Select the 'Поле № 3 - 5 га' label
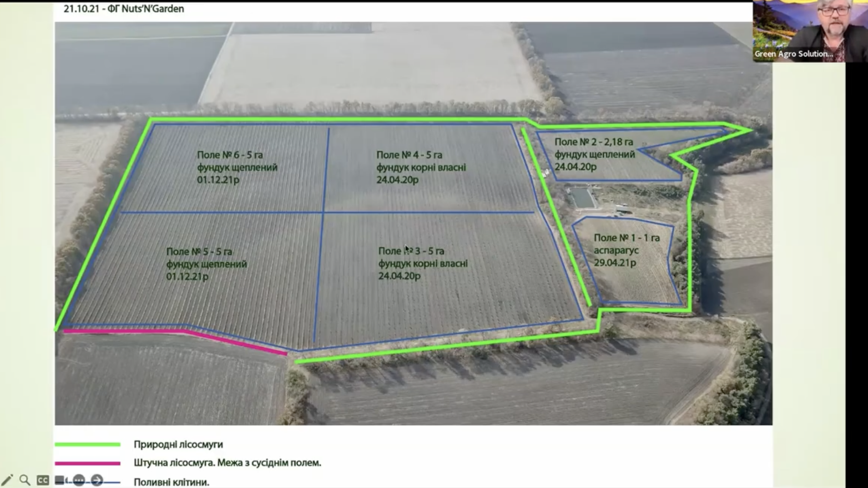This screenshot has width=868, height=488. click(x=411, y=251)
